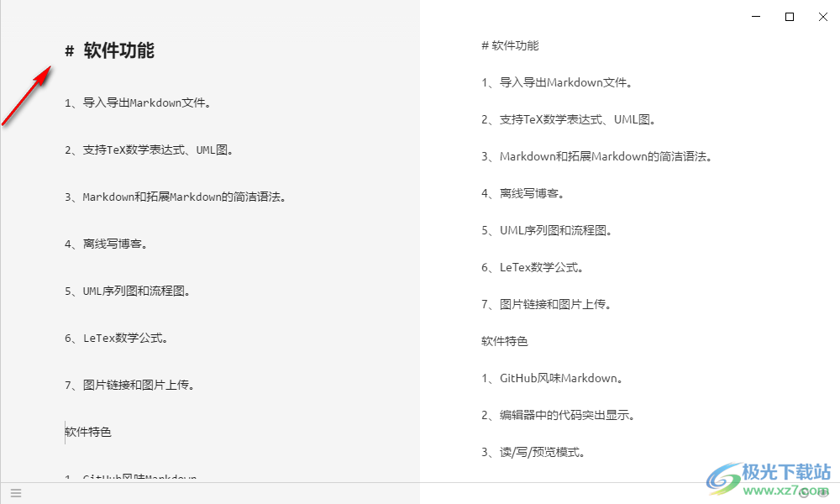Click editor line '1、导入导出Markdown文件。'
Image resolution: width=840 pixels, height=504 pixels.
pyautogui.click(x=139, y=102)
